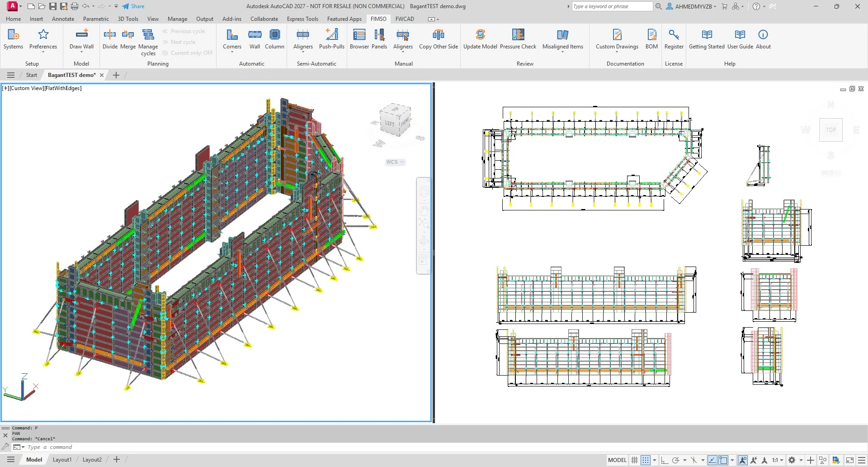Viewport: 868px width, 467px height.
Task: Toggle ortho mode in status bar
Action: click(x=665, y=460)
